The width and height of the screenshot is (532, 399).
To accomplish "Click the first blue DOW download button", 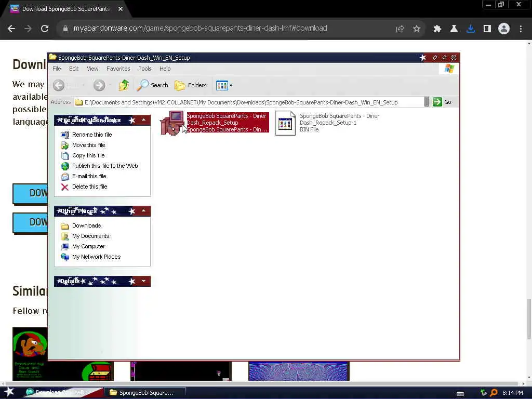I will [30, 193].
